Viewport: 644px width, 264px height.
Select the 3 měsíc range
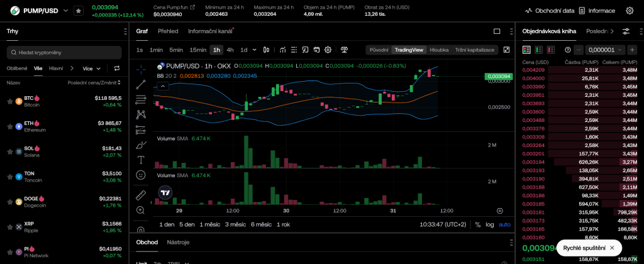tap(235, 224)
